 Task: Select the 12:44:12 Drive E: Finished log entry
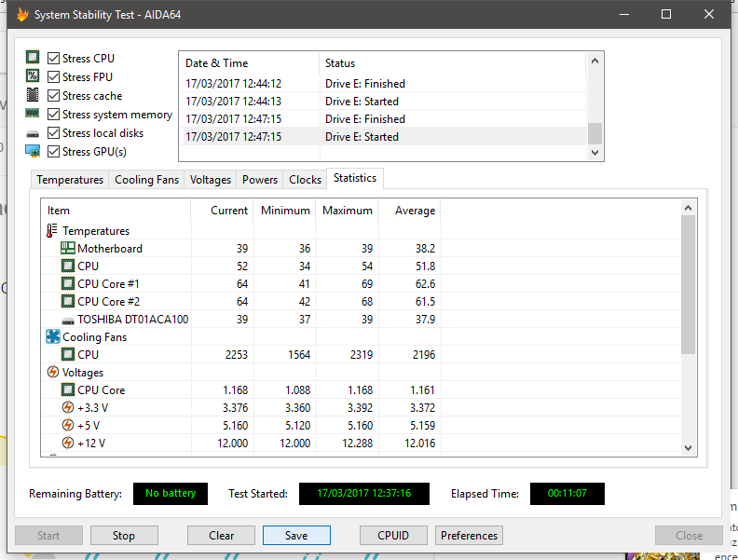(383, 83)
